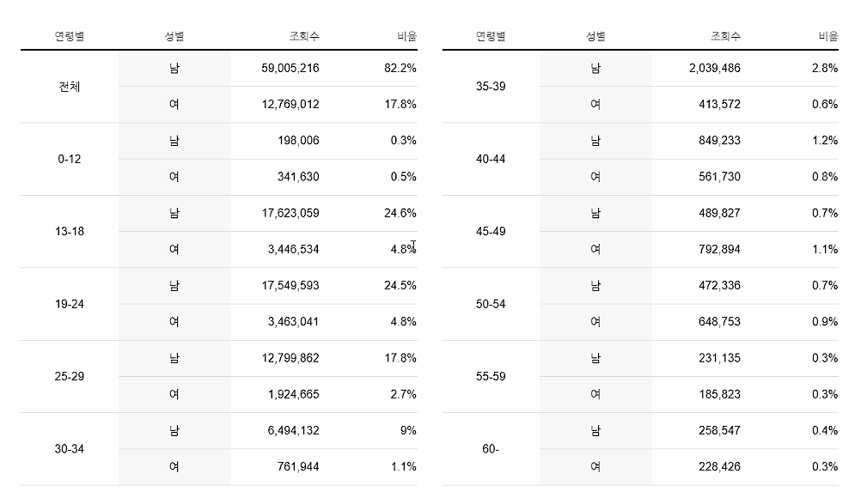
Task: Select the 19-24 age group cell
Action: pyautogui.click(x=70, y=304)
